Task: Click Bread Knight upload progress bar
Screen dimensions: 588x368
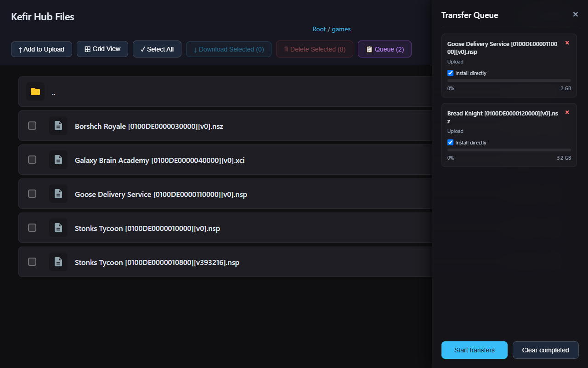Action: click(509, 150)
